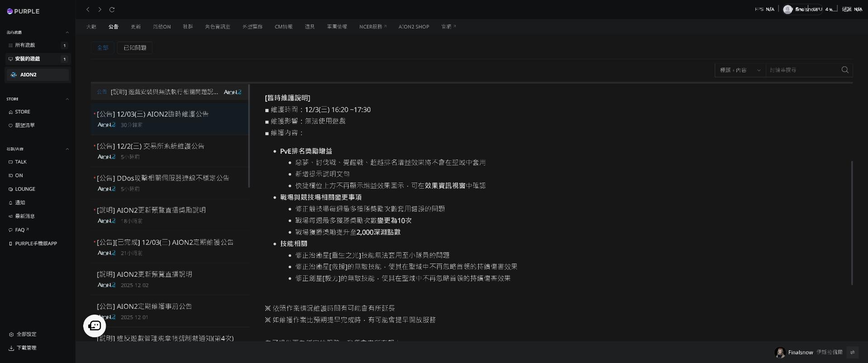Screen dimensions: 868x363
Task: Open post AION2更新預覽直播獎勵說明
Action: tap(170, 215)
